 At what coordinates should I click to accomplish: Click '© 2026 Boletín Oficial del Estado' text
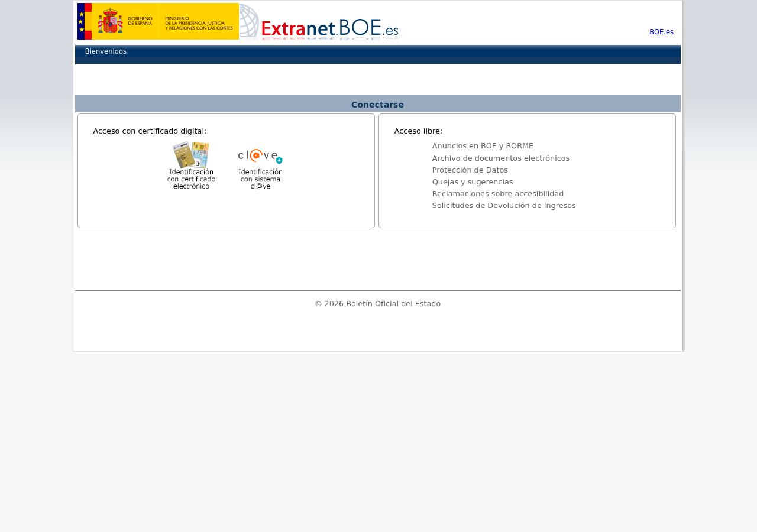377,304
